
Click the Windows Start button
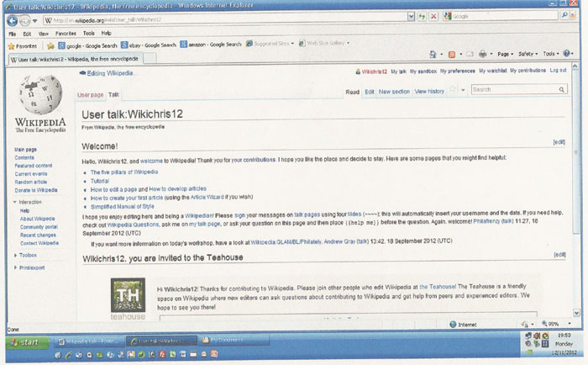coord(28,342)
